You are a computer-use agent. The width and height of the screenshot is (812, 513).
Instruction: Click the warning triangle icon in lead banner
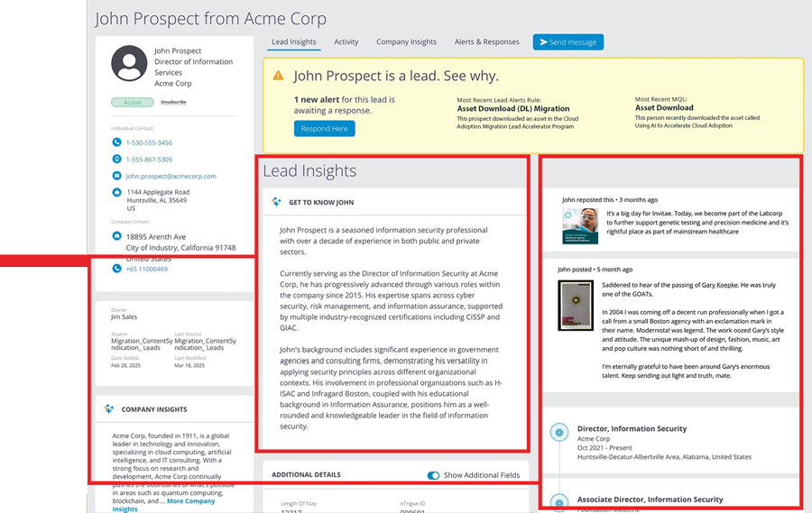coord(278,76)
